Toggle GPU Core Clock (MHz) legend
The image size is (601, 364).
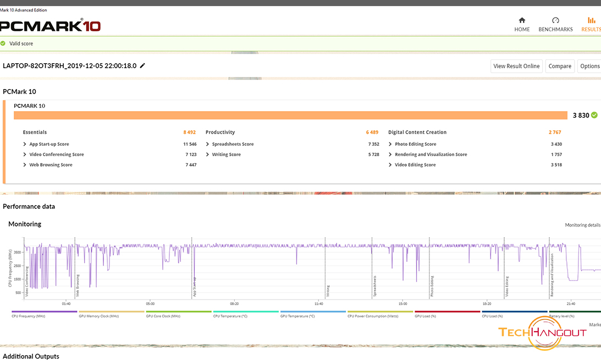[x=179, y=314]
